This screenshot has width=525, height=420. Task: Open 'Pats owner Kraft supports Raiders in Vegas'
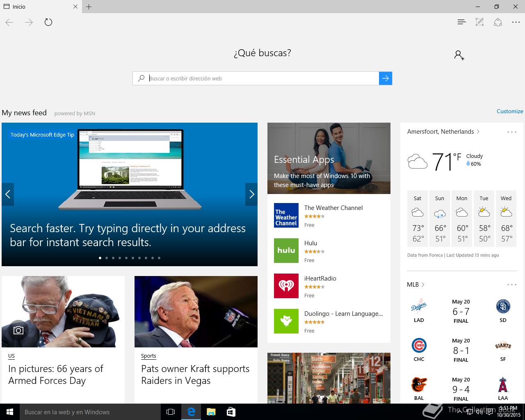click(195, 374)
